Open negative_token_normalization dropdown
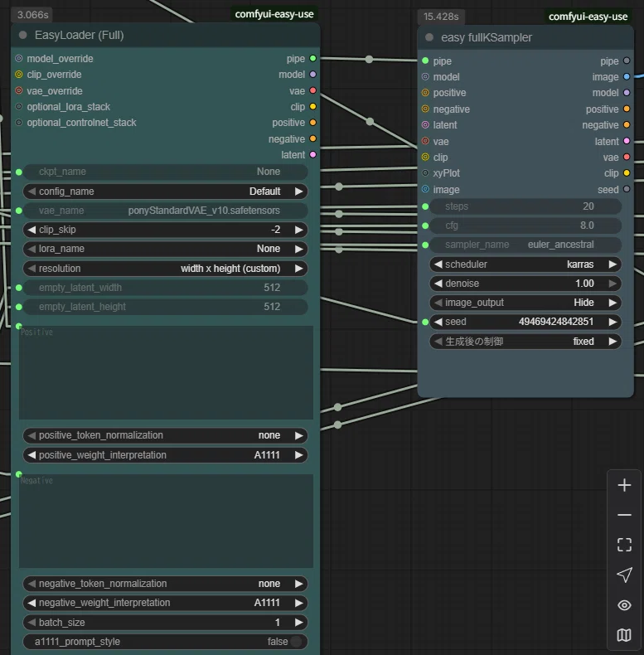 coord(166,584)
